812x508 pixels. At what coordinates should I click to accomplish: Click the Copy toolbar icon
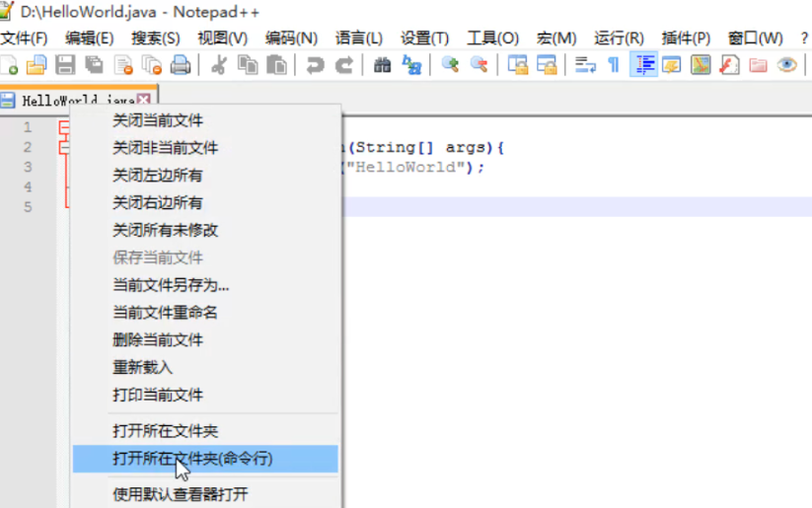248,65
